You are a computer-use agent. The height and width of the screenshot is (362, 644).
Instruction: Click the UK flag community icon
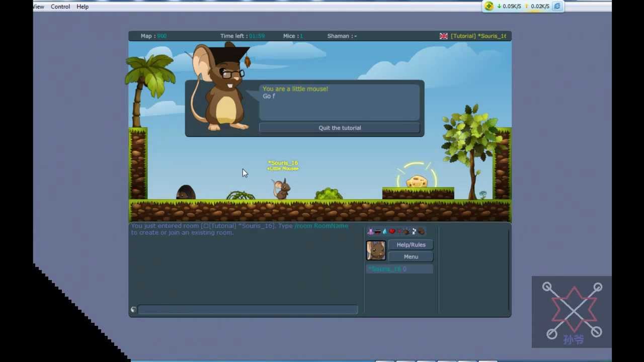(444, 36)
